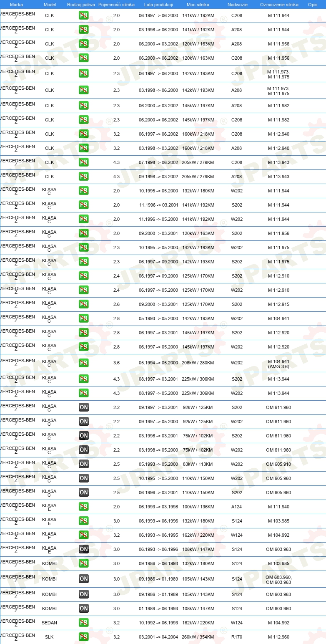Click production years 05.1994 -> 05.2000

[158, 363]
